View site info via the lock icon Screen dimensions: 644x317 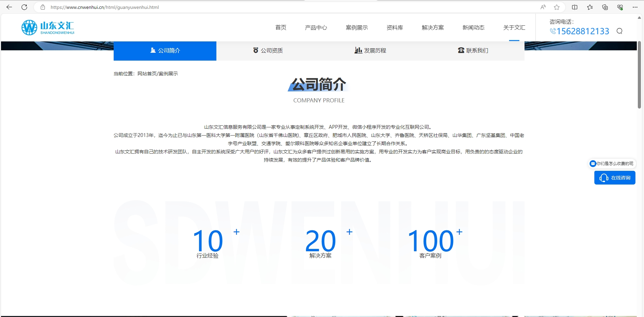tap(43, 7)
